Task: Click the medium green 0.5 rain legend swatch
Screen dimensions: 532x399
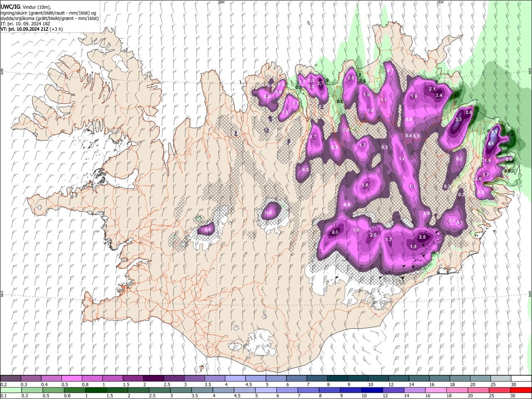Action: click(x=53, y=390)
